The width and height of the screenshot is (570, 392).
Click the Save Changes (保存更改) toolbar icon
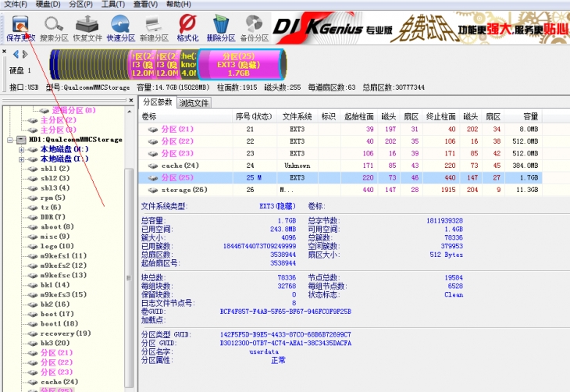(x=20, y=28)
